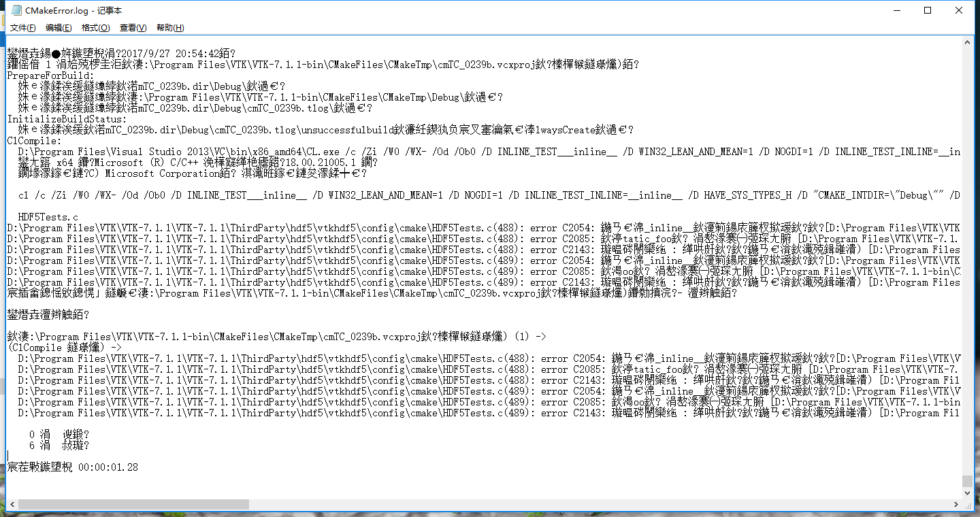Click the vertical scrollbar up arrow
Viewport: 980px width, 517px height.
967,44
